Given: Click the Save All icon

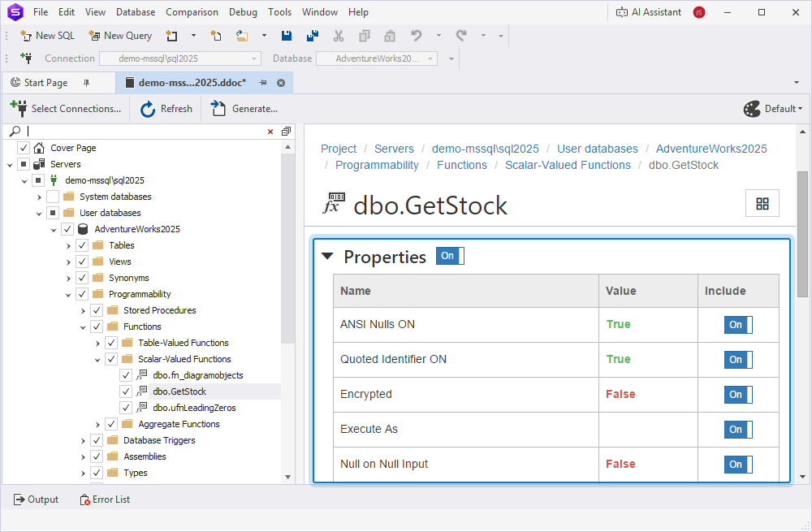Looking at the screenshot, I should pyautogui.click(x=313, y=36).
